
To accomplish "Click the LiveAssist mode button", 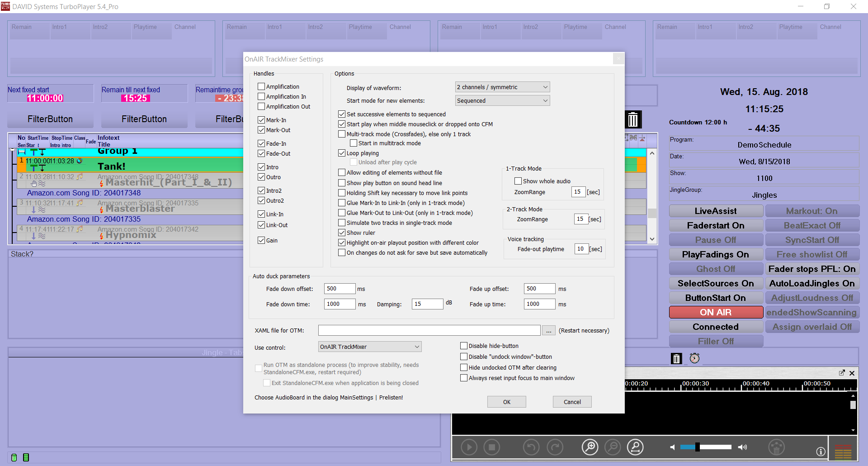I will (716, 211).
